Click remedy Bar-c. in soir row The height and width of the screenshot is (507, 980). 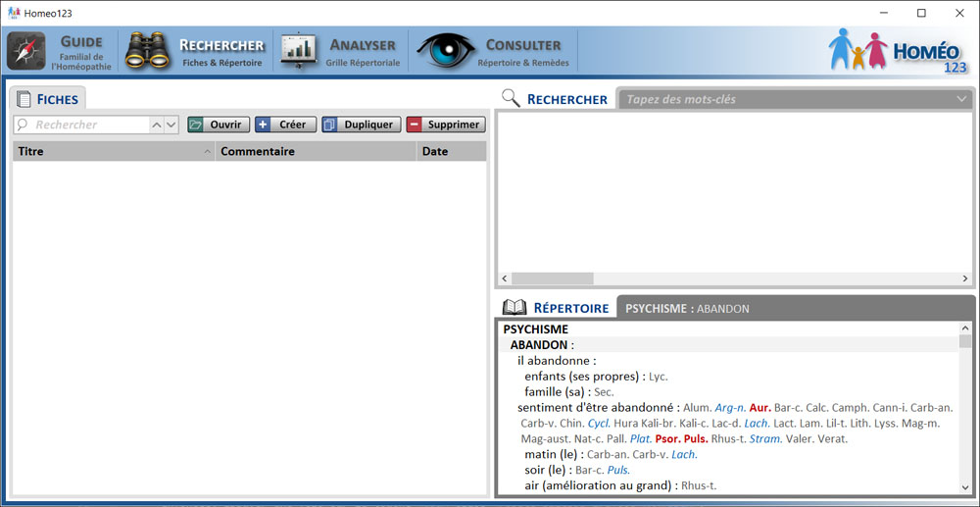pos(589,471)
